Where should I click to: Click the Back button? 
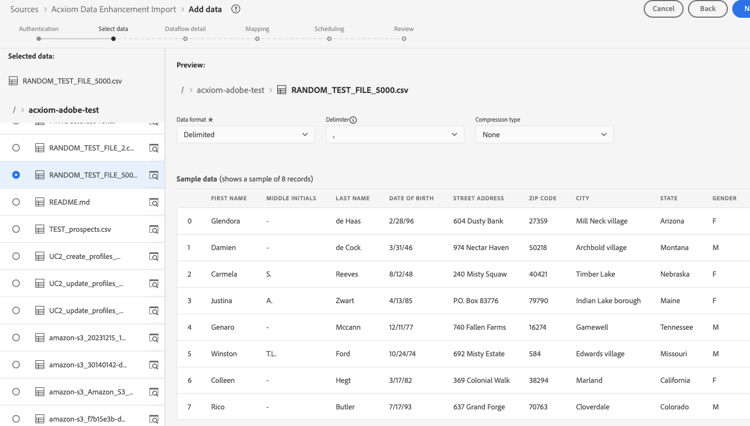tap(707, 9)
